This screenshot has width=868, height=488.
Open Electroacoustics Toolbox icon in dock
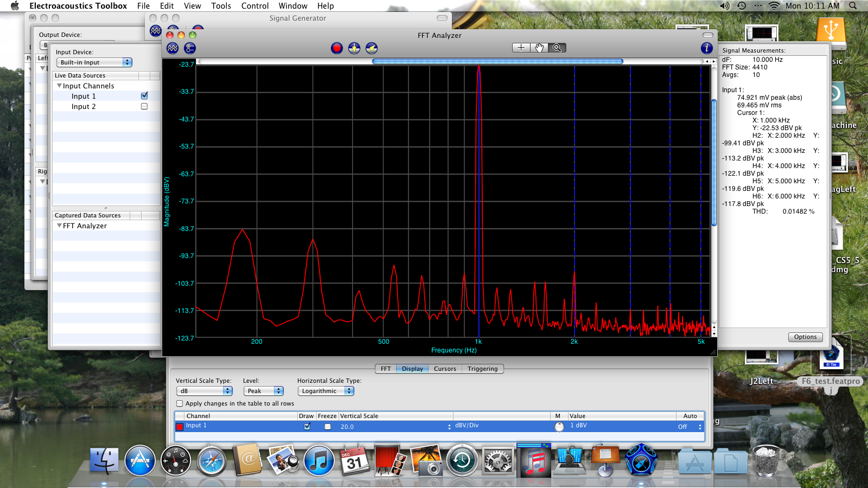coord(641,461)
